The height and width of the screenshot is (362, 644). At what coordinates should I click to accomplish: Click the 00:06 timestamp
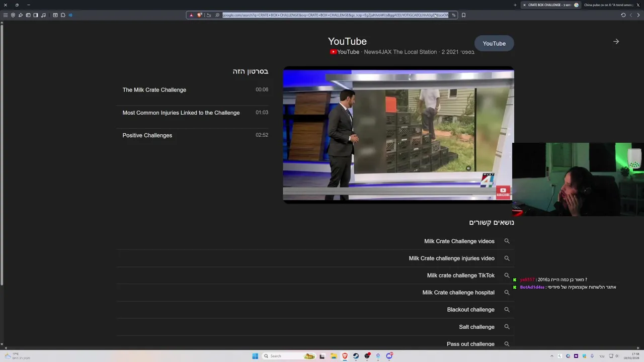pos(262,89)
